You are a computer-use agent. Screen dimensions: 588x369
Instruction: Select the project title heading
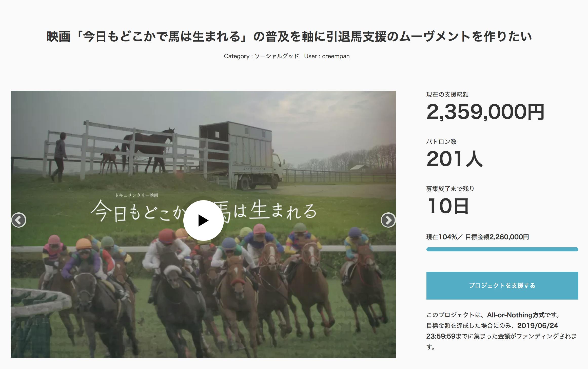tap(289, 36)
